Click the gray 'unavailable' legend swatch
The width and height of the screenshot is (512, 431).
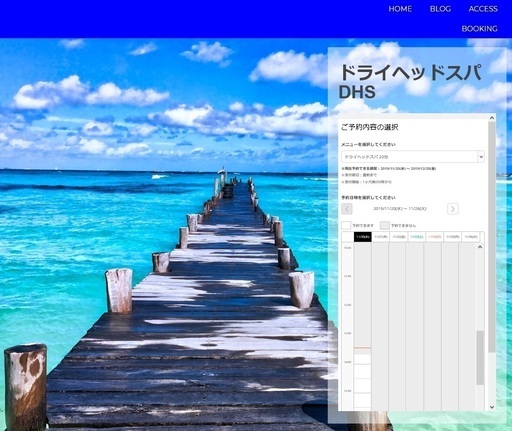[x=385, y=226]
